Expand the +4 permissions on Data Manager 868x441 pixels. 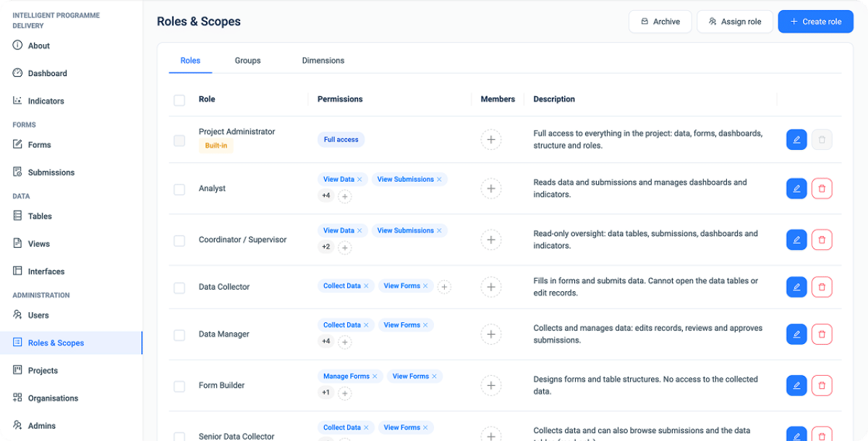325,341
